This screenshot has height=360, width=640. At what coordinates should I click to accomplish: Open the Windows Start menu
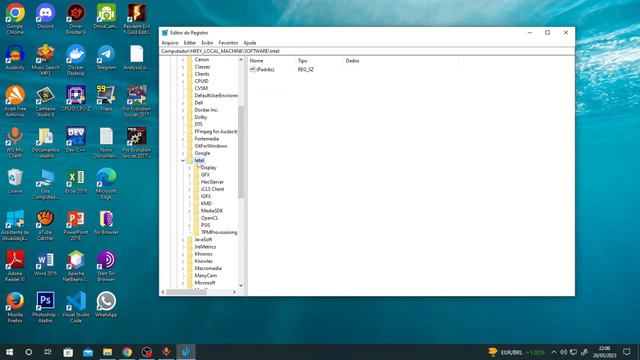pyautogui.click(x=9, y=352)
